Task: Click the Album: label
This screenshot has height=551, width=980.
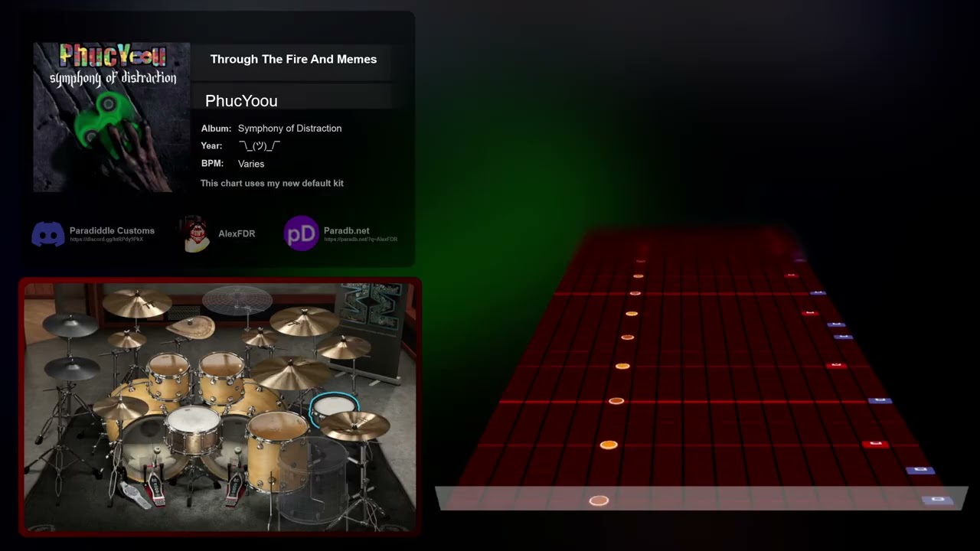Action: pos(216,128)
